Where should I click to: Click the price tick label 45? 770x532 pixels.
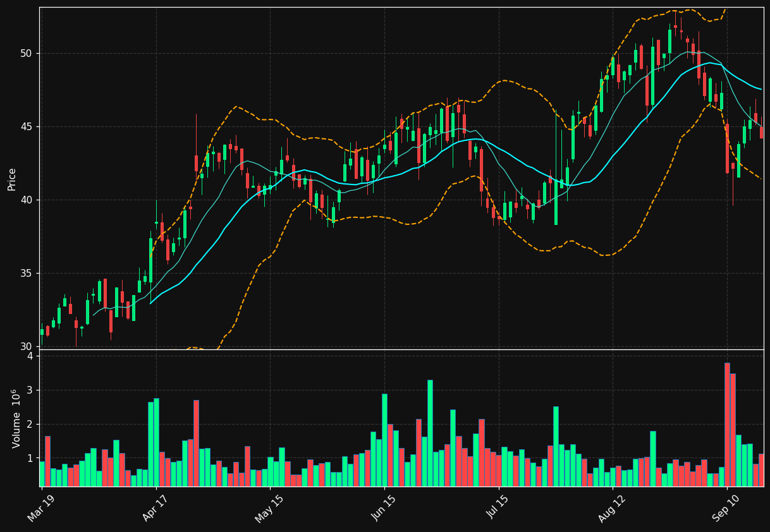(x=25, y=126)
